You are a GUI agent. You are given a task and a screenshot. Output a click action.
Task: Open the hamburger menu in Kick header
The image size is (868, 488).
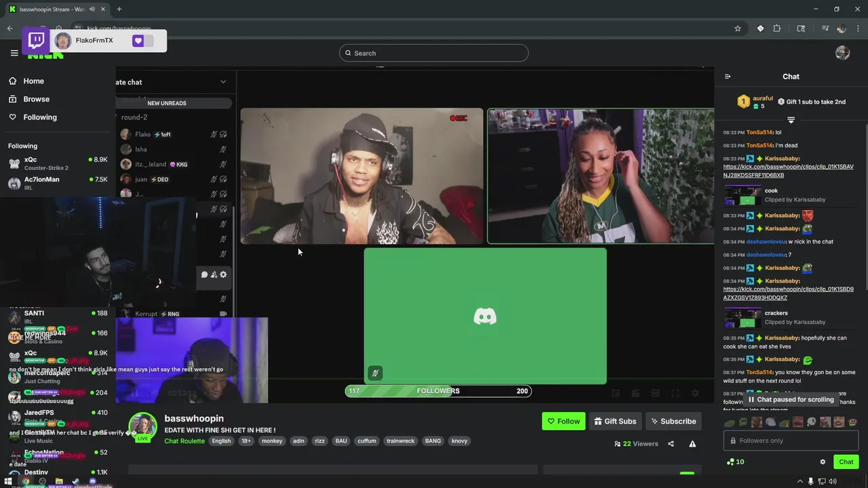pyautogui.click(x=14, y=53)
